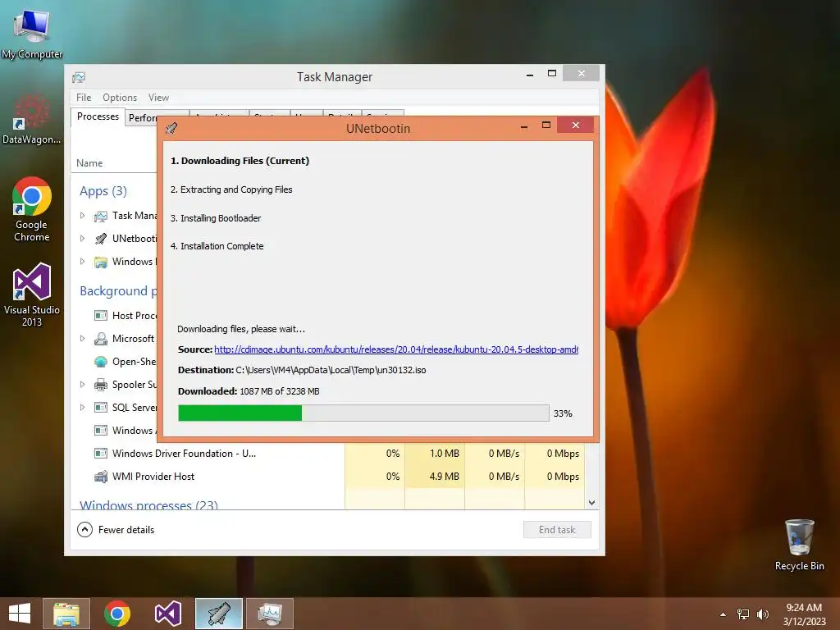Show hidden system tray icons
Image resolution: width=840 pixels, height=630 pixels.
[724, 614]
